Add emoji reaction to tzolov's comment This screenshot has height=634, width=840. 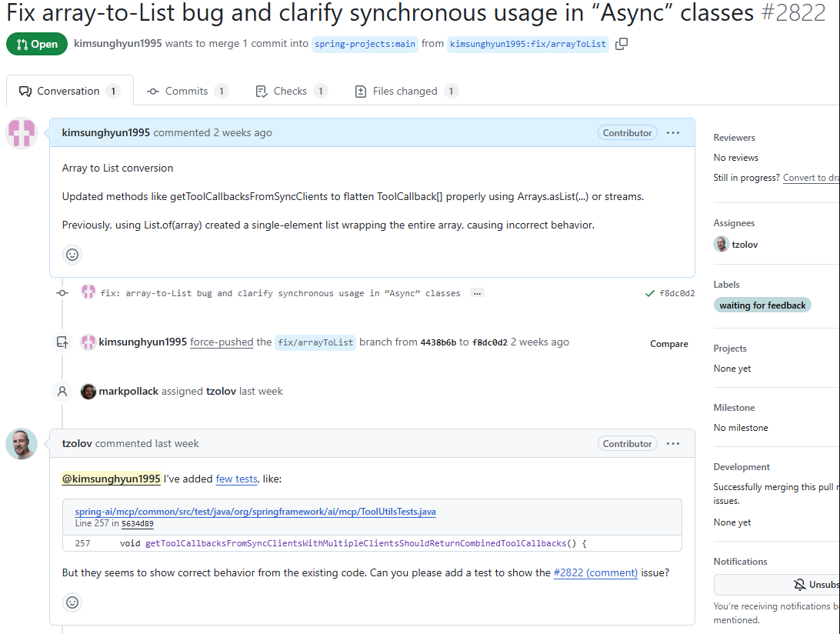pos(72,602)
